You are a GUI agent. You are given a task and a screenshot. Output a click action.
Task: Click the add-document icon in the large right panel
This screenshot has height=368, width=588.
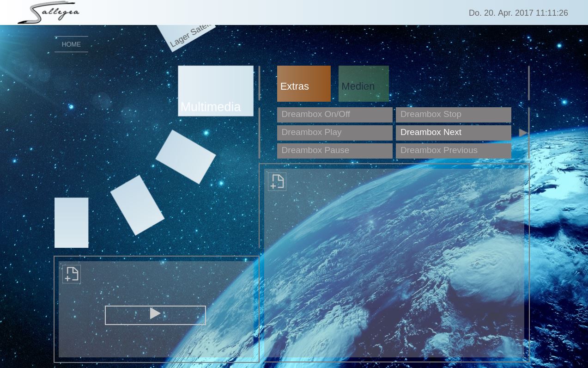[277, 182]
